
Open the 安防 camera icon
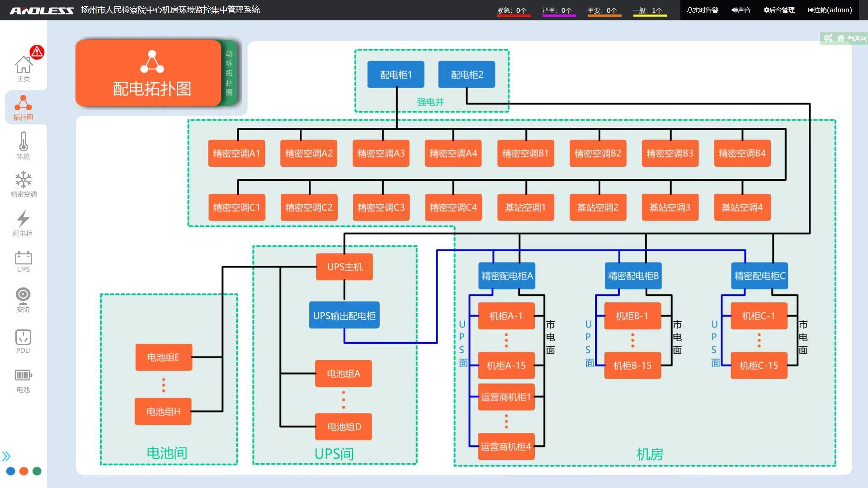click(x=23, y=300)
